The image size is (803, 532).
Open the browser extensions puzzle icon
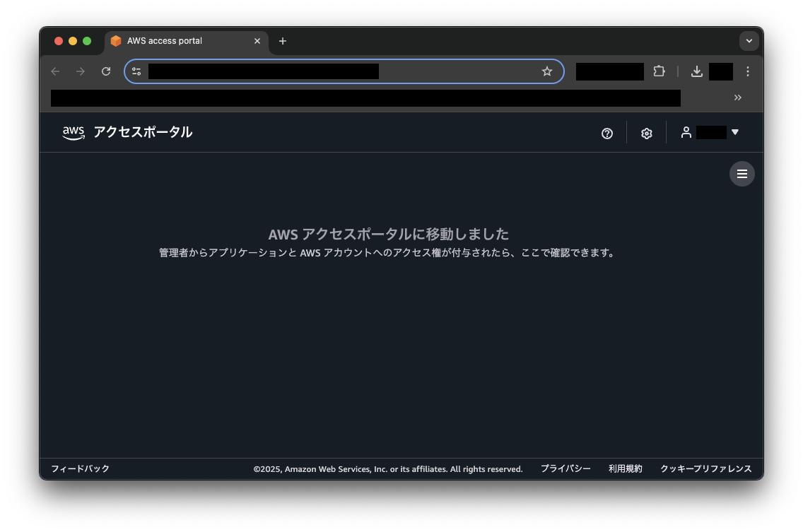click(659, 71)
